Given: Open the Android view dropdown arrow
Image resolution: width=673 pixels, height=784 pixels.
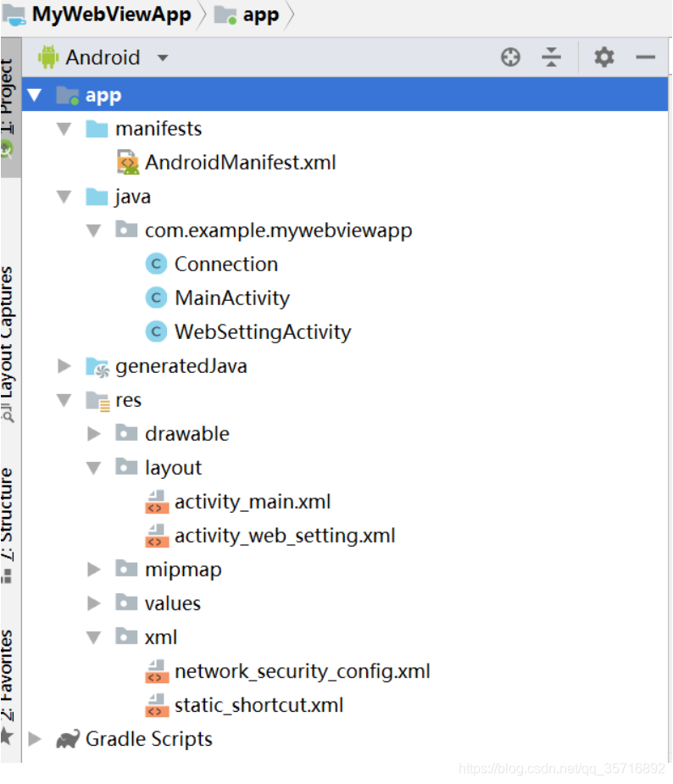Looking at the screenshot, I should (163, 58).
